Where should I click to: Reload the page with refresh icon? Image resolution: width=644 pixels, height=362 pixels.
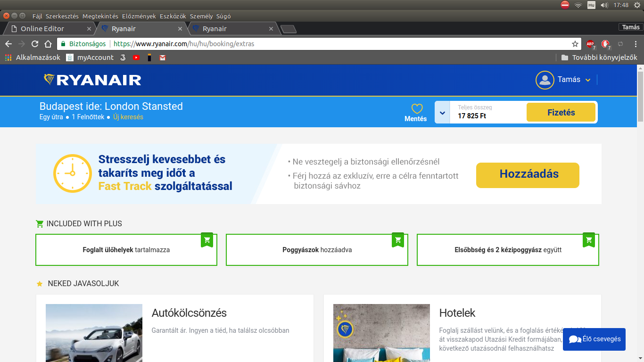(x=35, y=44)
